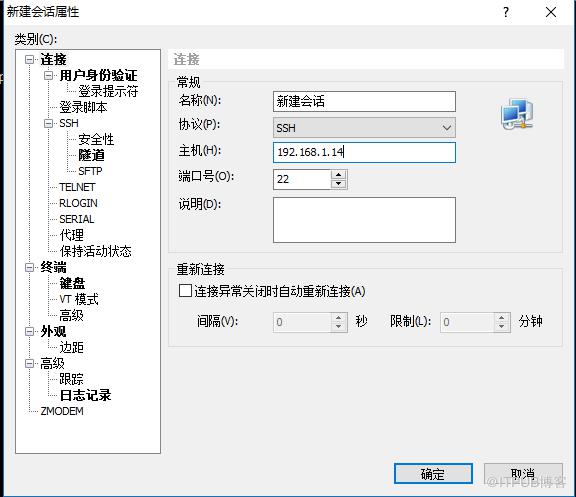Image resolution: width=576 pixels, height=497 pixels.
Task: Open 键盘 settings in tree
Action: [72, 283]
